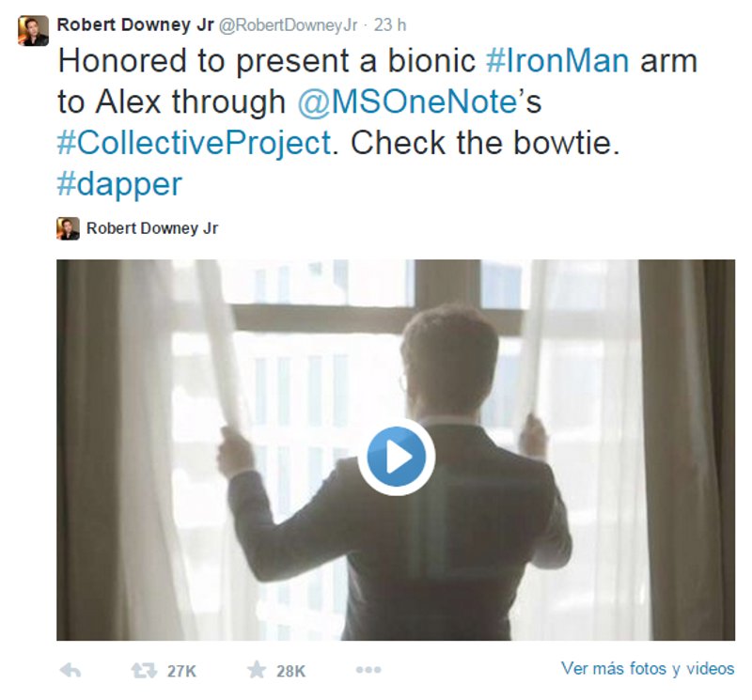Image resolution: width=752 pixels, height=700 pixels.
Task: Click the #dapper hashtag
Action: 119,183
